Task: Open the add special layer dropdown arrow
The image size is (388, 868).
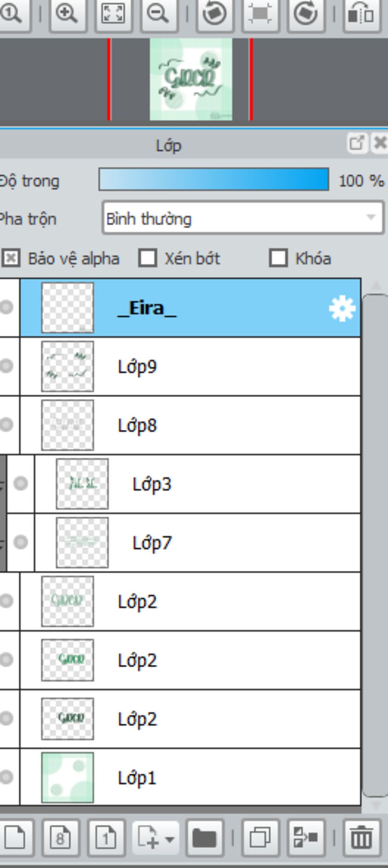Action: click(170, 840)
